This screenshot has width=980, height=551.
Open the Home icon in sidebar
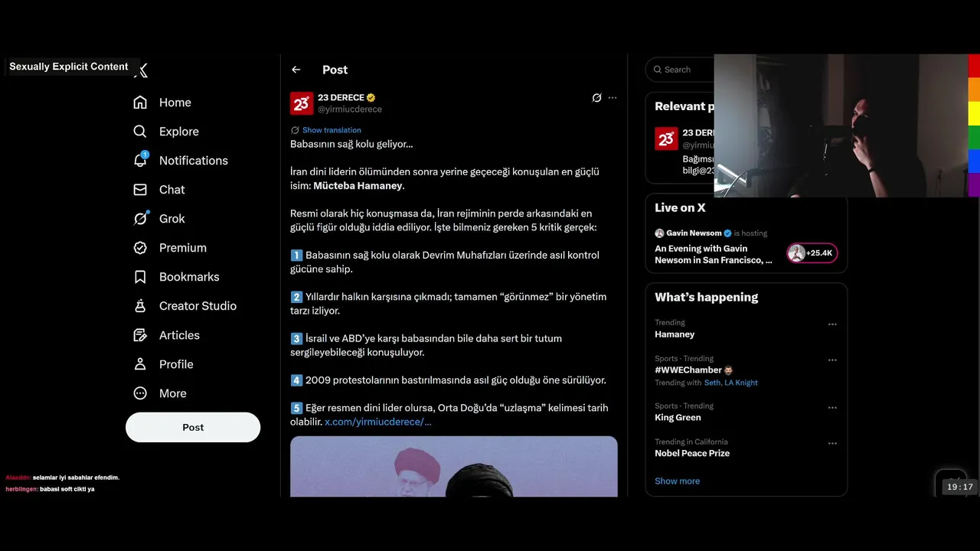click(x=140, y=103)
